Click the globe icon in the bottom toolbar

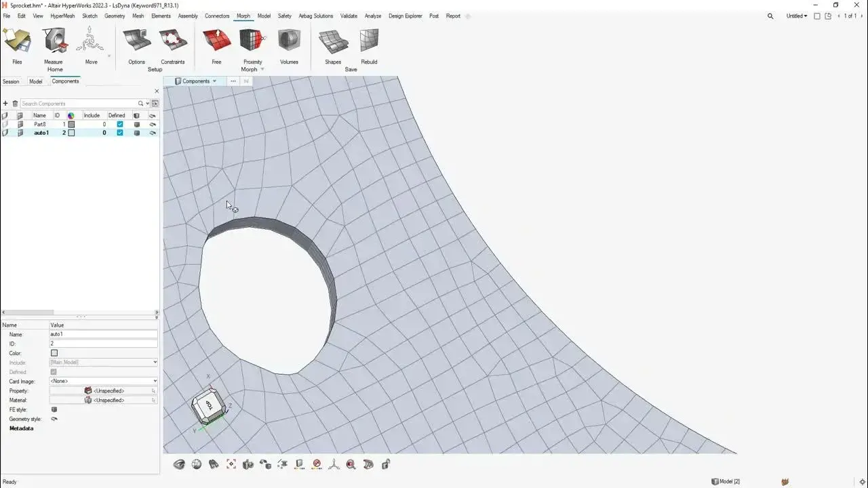click(x=197, y=464)
